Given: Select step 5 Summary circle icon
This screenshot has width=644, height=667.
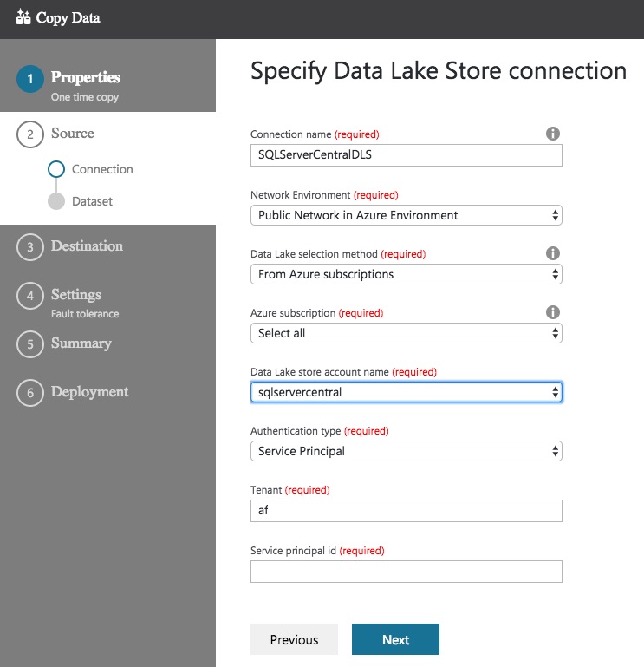Looking at the screenshot, I should coord(29,344).
